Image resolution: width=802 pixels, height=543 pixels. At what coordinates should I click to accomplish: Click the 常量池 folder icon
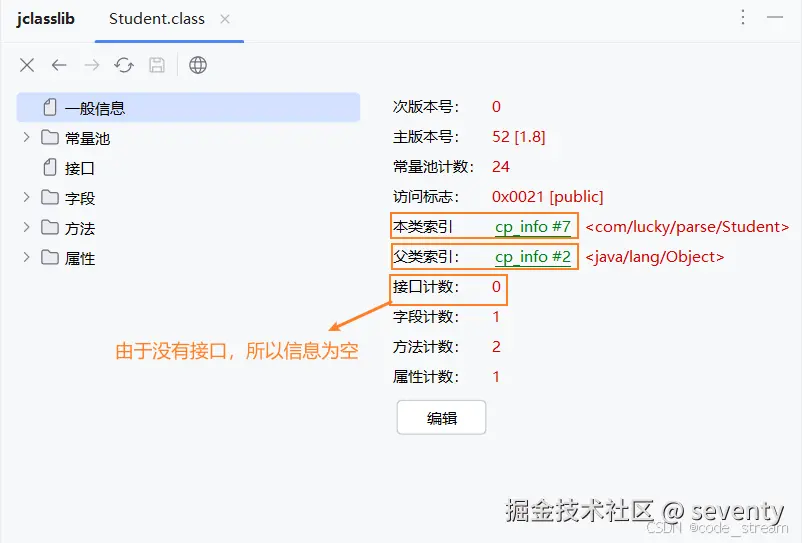[50, 137]
